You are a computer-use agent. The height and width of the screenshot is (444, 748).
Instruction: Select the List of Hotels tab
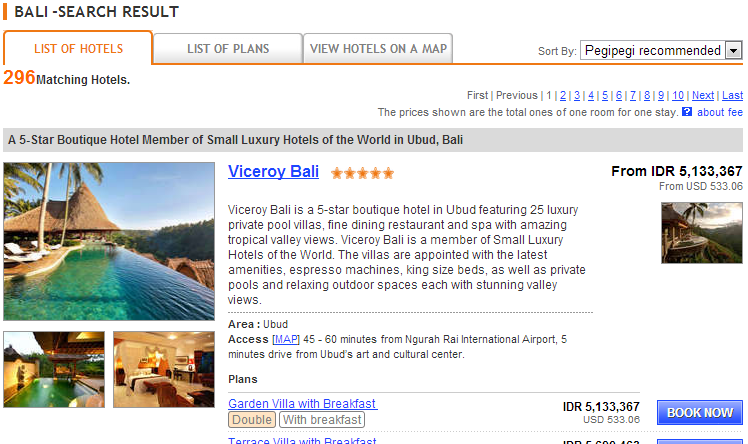coord(78,49)
